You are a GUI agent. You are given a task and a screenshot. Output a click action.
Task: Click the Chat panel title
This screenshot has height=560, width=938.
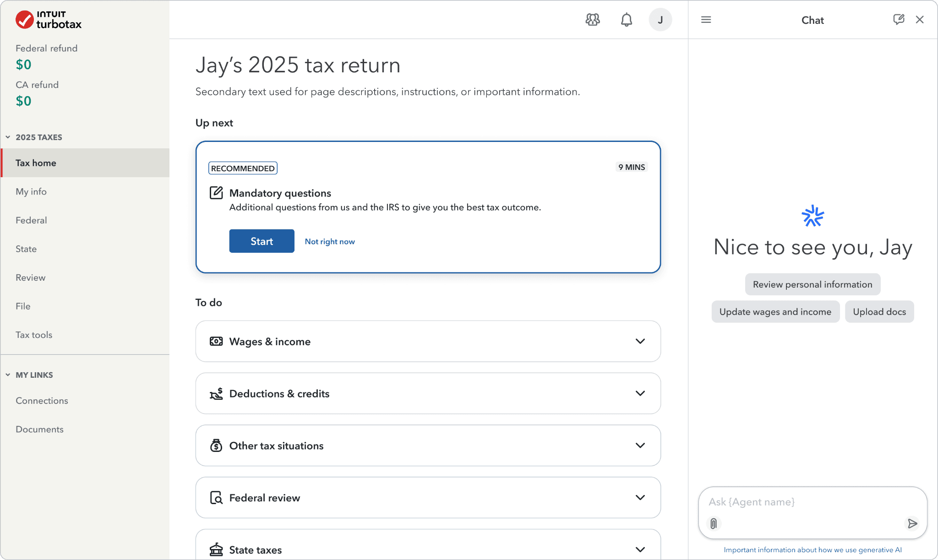click(813, 20)
